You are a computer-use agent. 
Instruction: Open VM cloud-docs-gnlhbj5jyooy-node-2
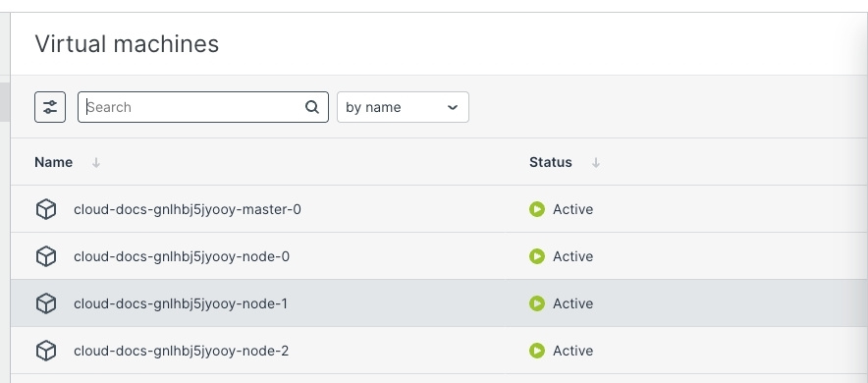pyautogui.click(x=181, y=351)
